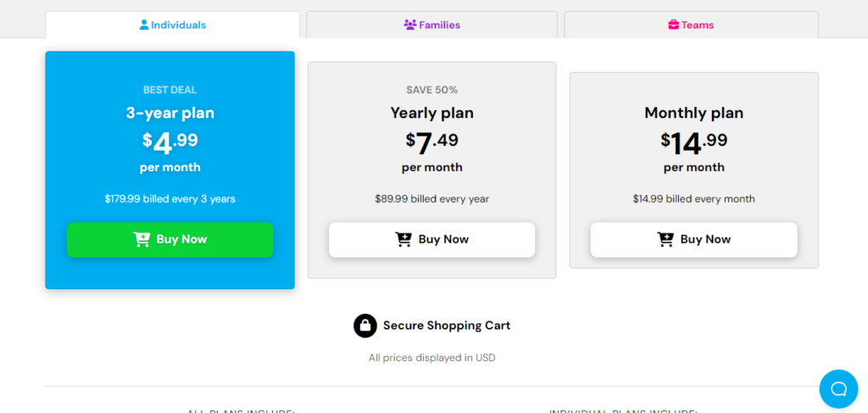This screenshot has height=413, width=868.
Task: Click the 3-year plan heading
Action: pos(170,113)
